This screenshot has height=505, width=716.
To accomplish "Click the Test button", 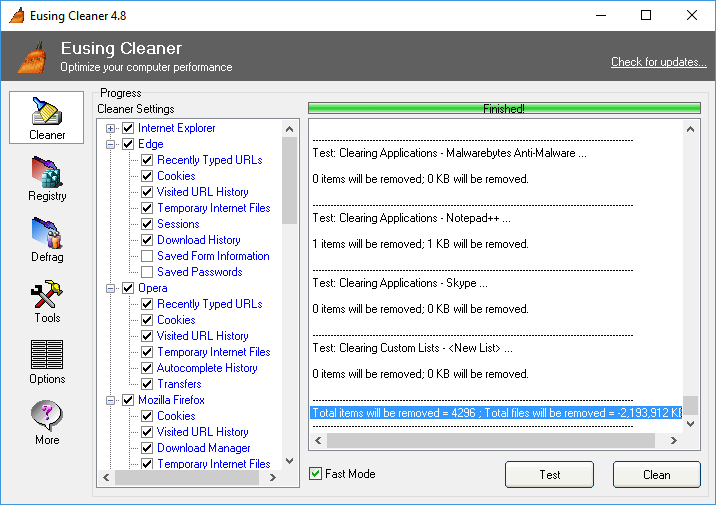I will tap(549, 474).
